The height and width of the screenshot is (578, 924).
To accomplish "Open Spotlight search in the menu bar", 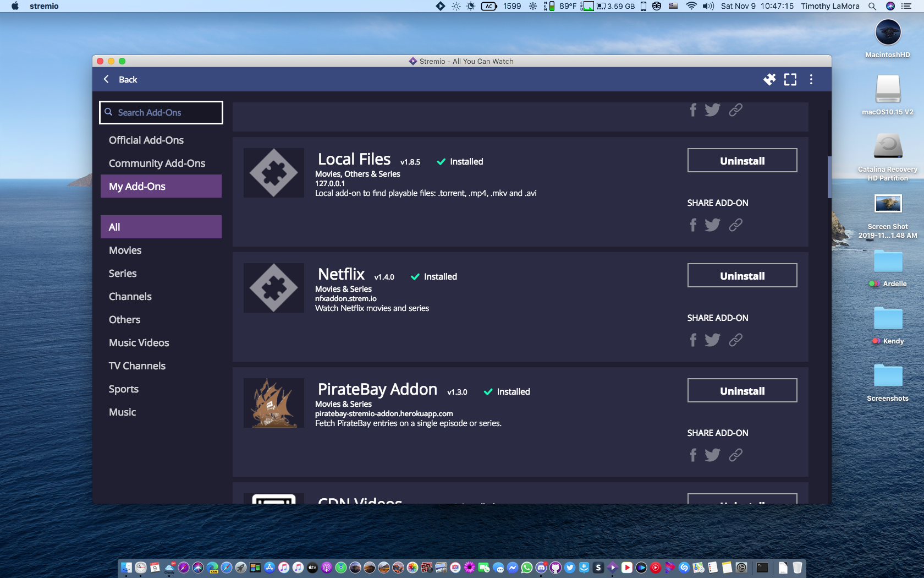I will tap(872, 6).
